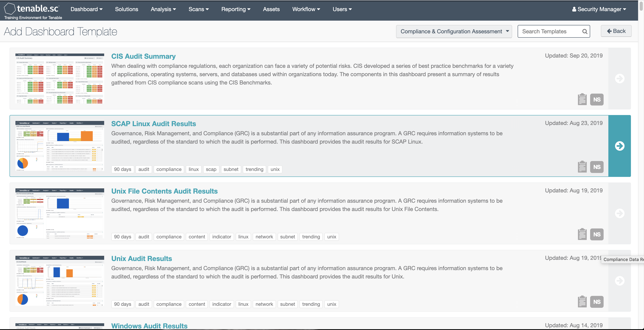This screenshot has height=330, width=644.
Task: Click the NS badge on Unix Audit Results card
Action: click(x=597, y=302)
